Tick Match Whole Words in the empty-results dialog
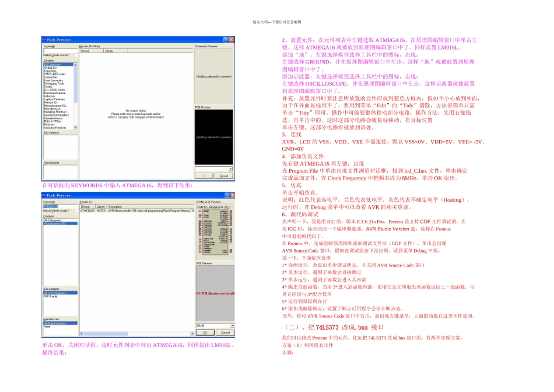This screenshot has width=554, height=392. coord(76,55)
